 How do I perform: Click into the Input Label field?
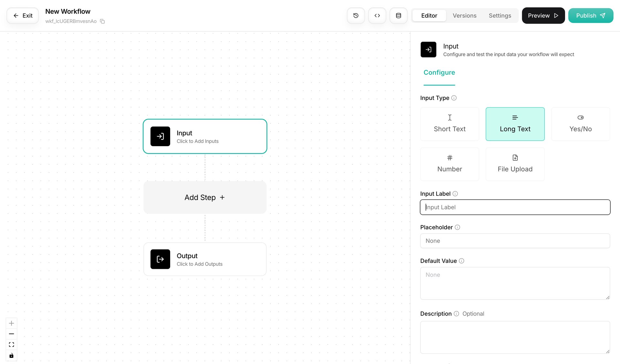click(x=515, y=207)
